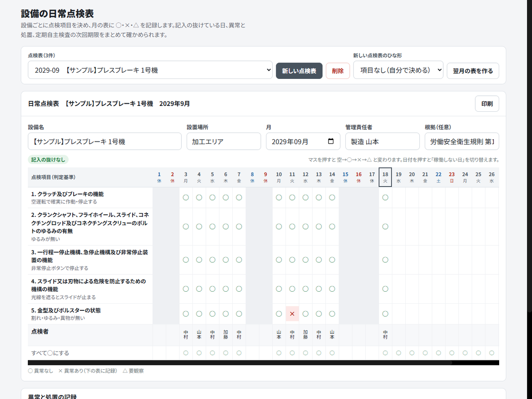Toggle day 2 header as non-working day
Viewport: 532px width, 399px height.
pyautogui.click(x=172, y=177)
